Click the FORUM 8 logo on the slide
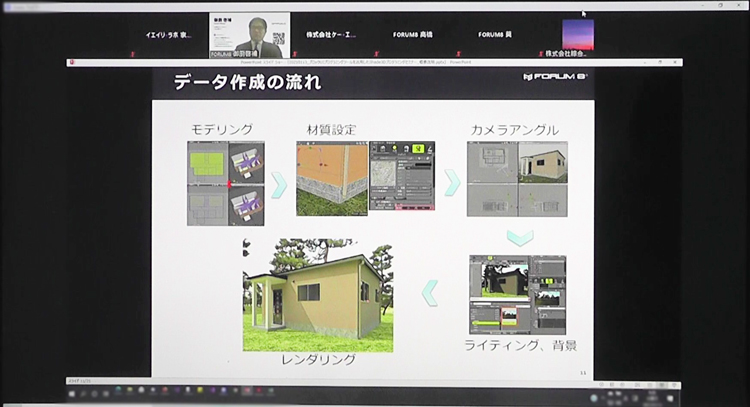Viewport: 750px width, 407px height. click(555, 77)
